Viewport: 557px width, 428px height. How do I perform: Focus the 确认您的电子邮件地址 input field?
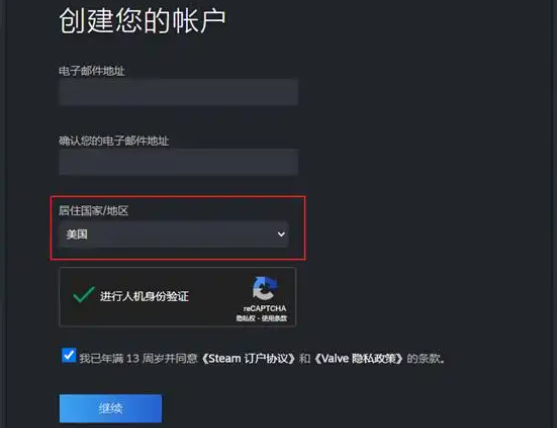click(x=178, y=162)
